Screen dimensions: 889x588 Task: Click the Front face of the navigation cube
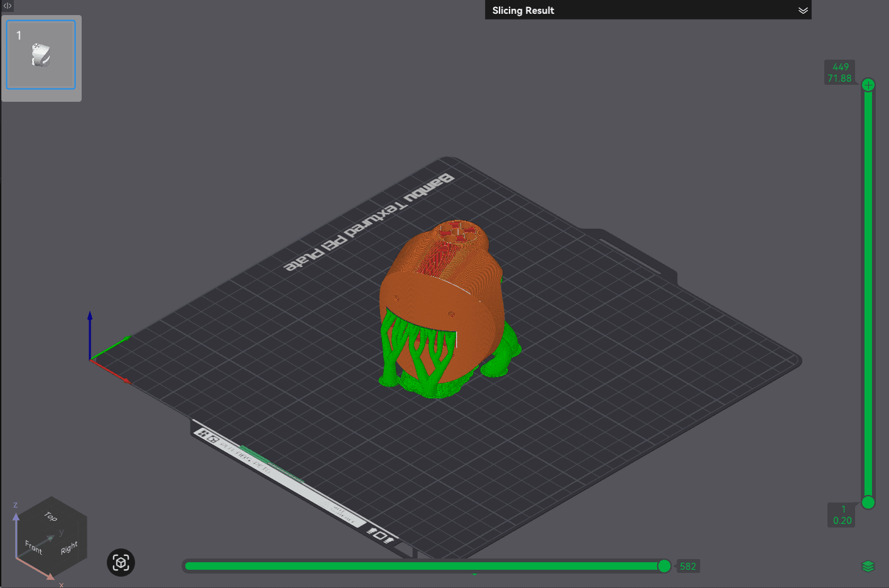tap(33, 548)
